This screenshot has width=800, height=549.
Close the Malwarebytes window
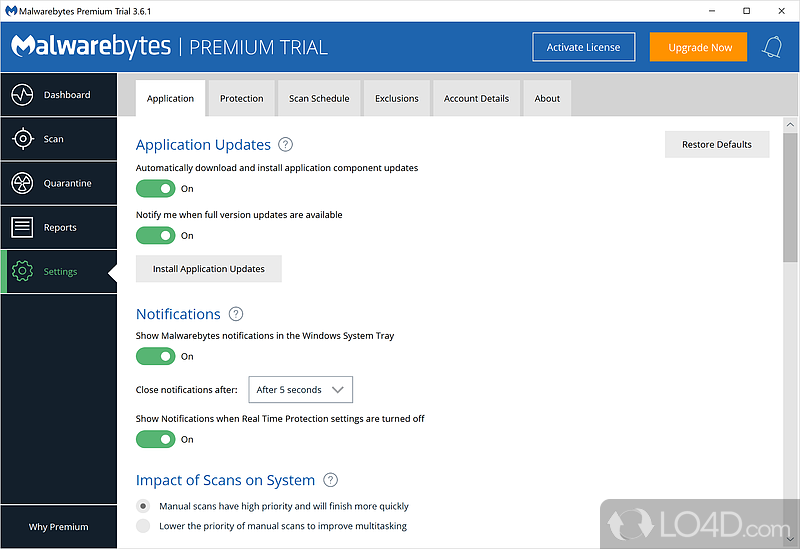point(781,11)
